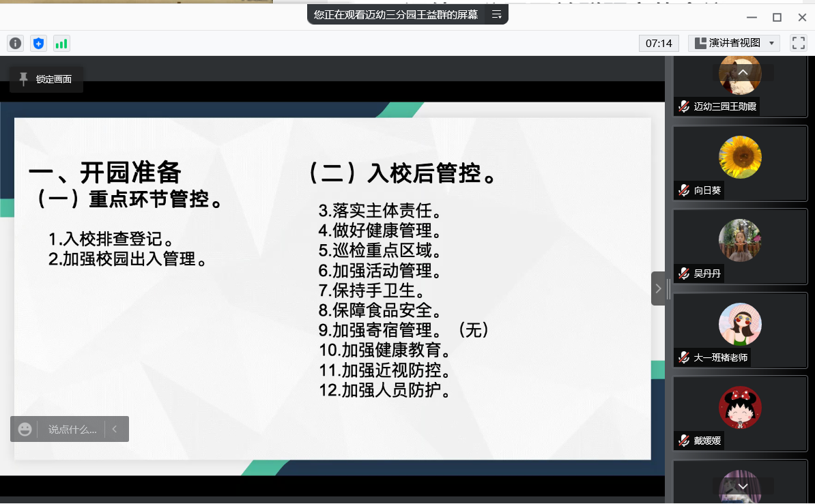This screenshot has width=815, height=504.
Task: Select the 大一班褚老师 participant avatar
Action: [x=740, y=324]
